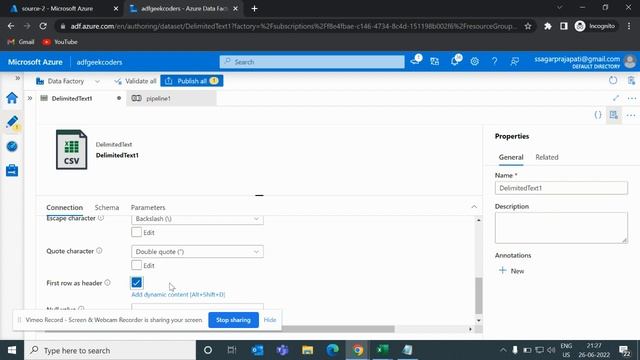The image size is (640, 360).
Task: Click the Stop sharing button
Action: [233, 320]
